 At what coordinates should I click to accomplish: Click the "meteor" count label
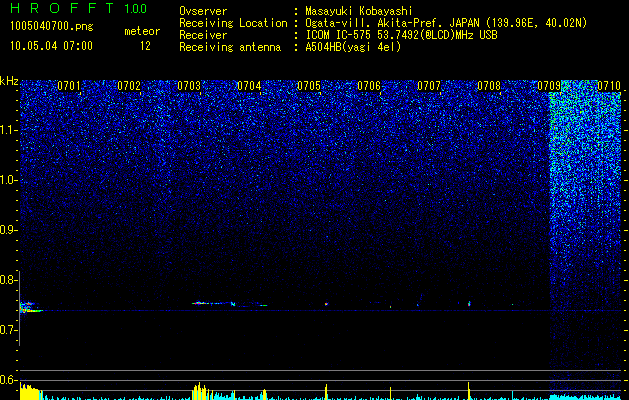pyautogui.click(x=142, y=31)
